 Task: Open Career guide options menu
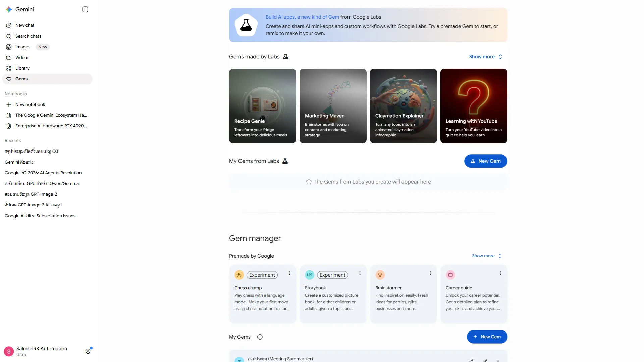coord(501,273)
